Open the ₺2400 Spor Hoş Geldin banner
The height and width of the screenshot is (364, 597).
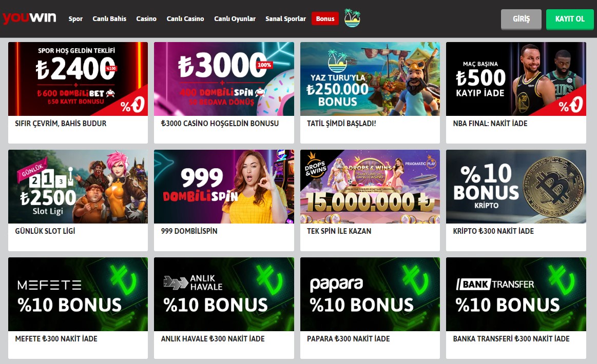(78, 79)
